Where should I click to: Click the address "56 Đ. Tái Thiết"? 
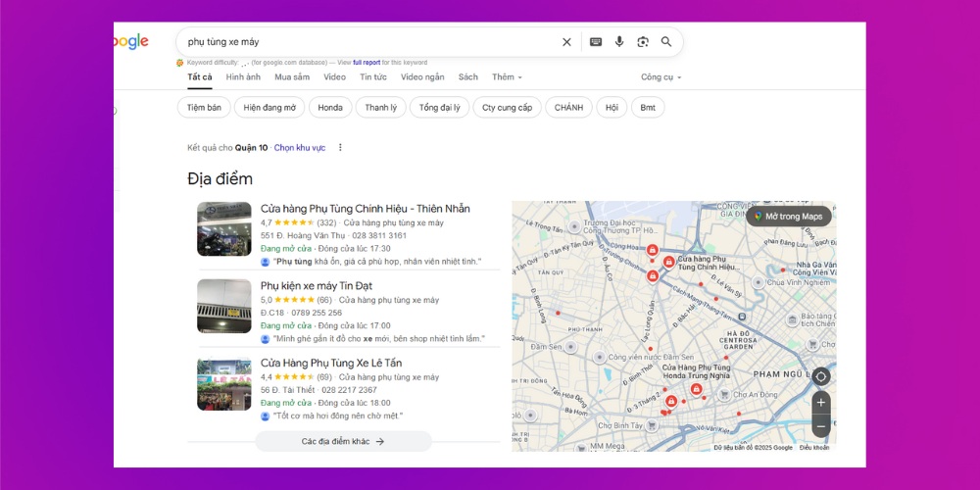pyautogui.click(x=288, y=390)
